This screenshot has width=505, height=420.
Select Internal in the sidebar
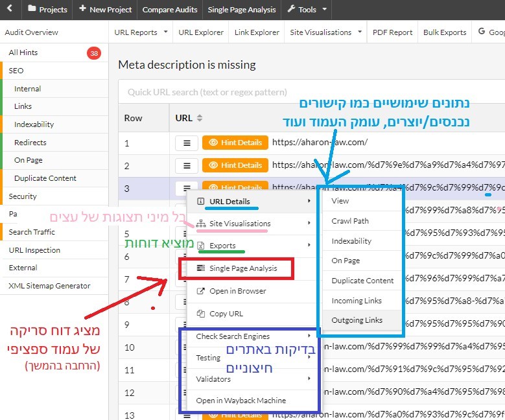54,89
